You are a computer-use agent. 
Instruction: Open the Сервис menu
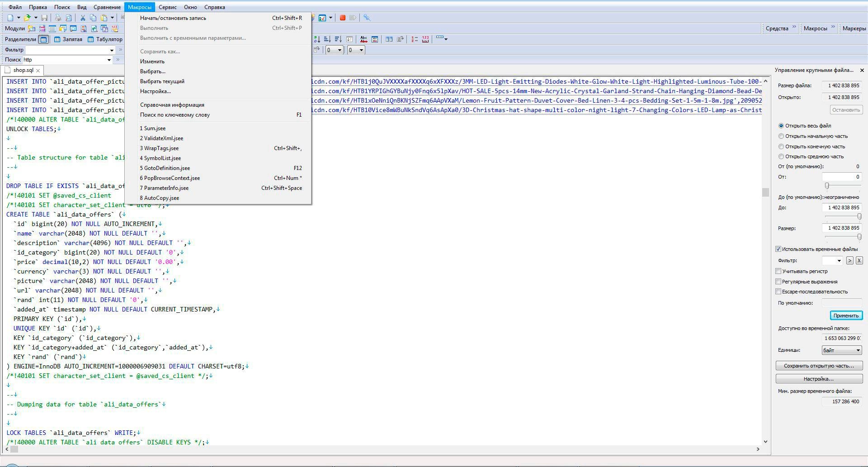pos(168,7)
